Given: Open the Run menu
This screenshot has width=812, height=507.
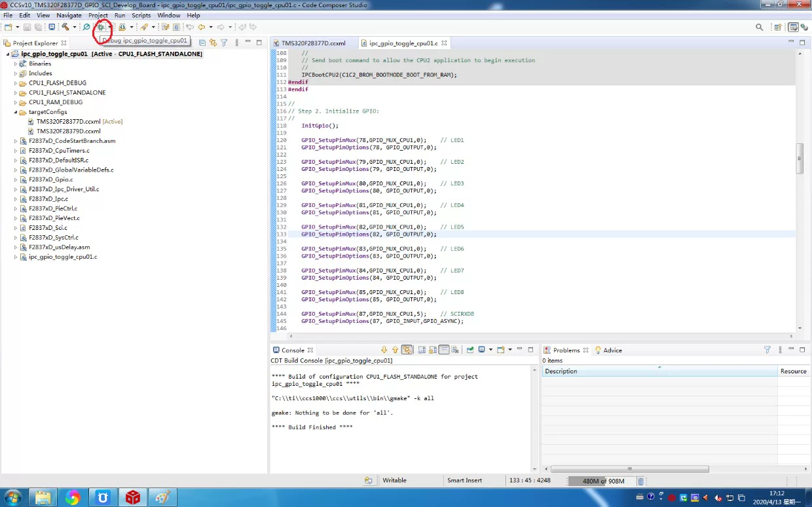Looking at the screenshot, I should pos(120,15).
